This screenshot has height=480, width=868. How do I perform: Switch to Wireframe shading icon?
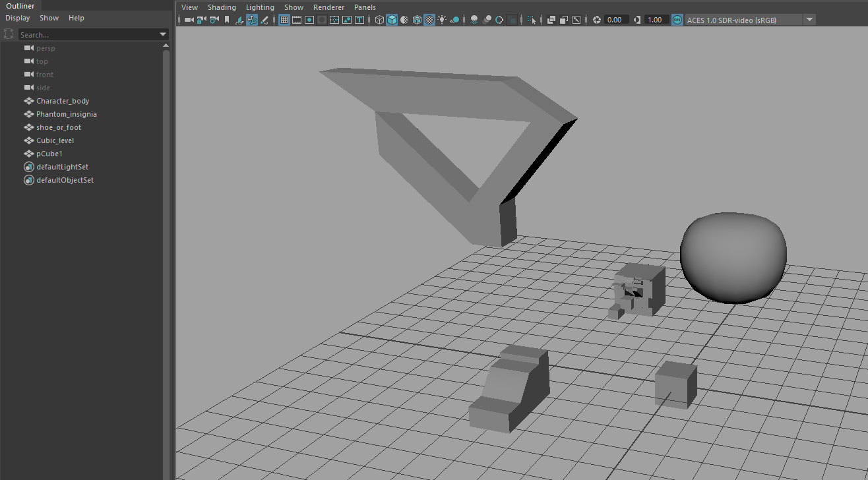coord(379,20)
